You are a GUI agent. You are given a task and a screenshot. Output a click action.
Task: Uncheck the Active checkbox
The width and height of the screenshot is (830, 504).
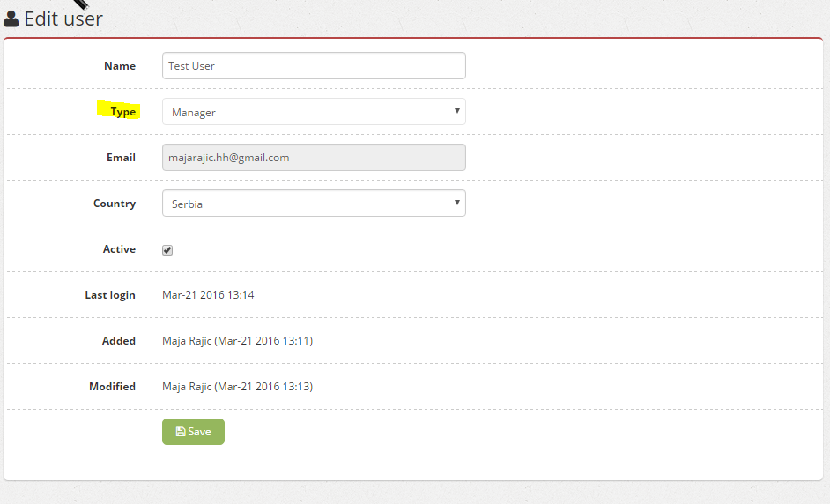167,250
